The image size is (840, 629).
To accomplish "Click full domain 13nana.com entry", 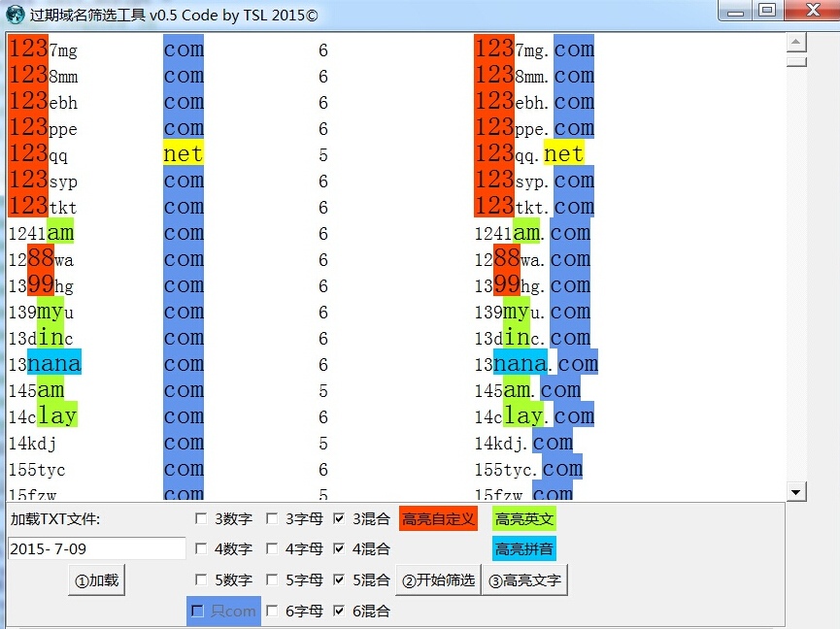I will (536, 365).
